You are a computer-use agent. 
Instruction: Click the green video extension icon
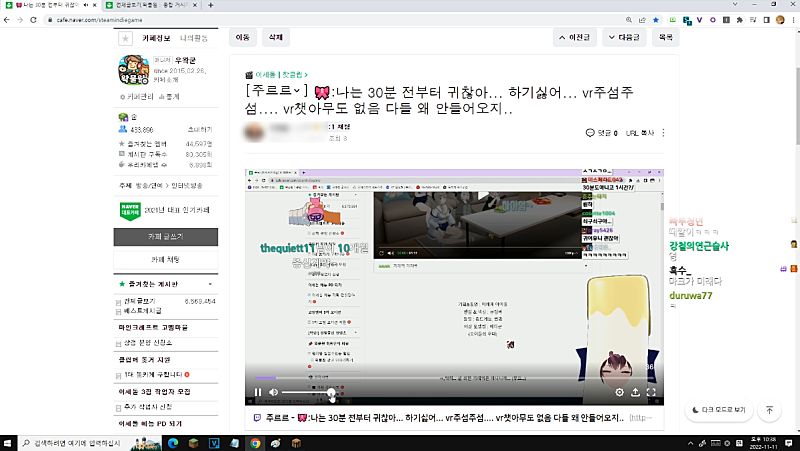[x=673, y=20]
